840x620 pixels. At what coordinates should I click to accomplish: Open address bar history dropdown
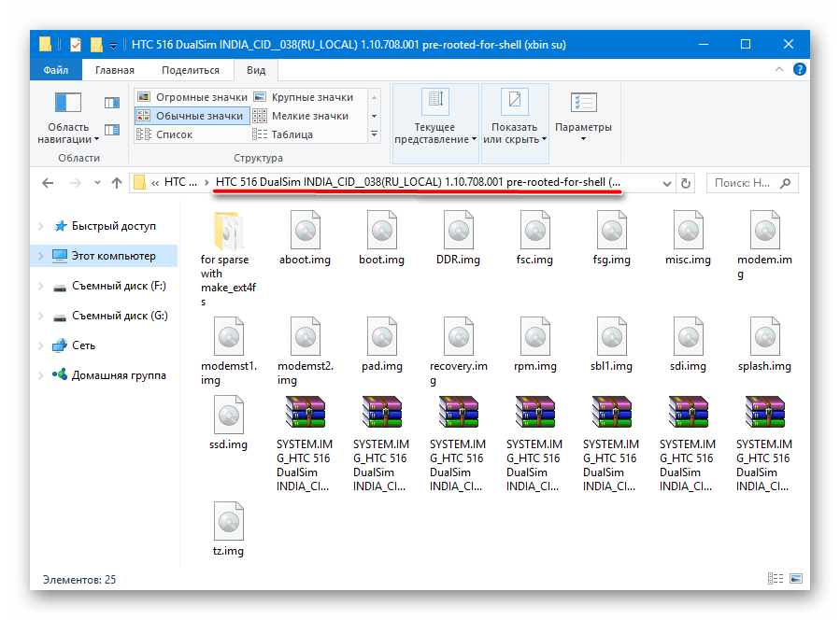point(667,184)
